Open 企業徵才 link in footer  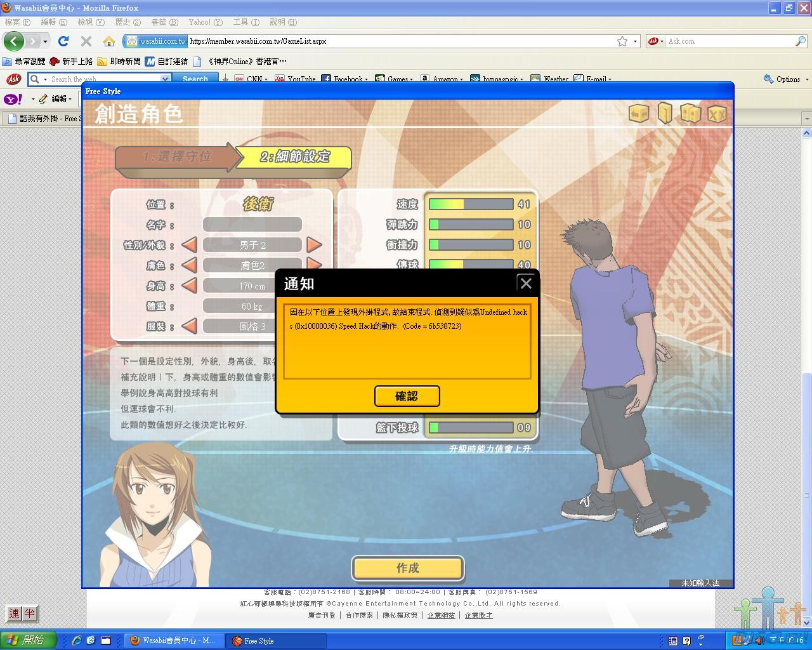pyautogui.click(x=478, y=615)
